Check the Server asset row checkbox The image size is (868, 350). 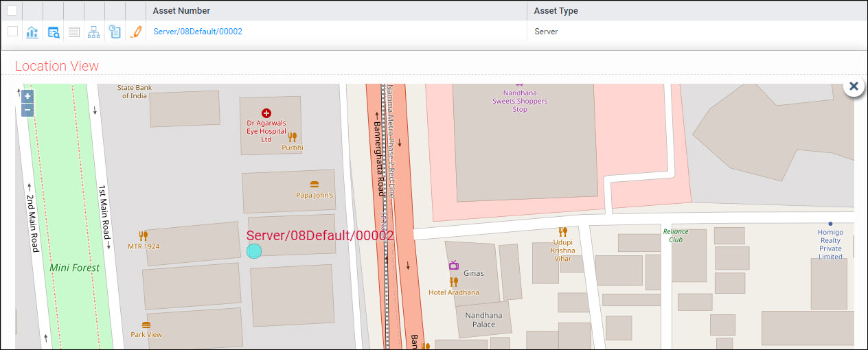[12, 32]
